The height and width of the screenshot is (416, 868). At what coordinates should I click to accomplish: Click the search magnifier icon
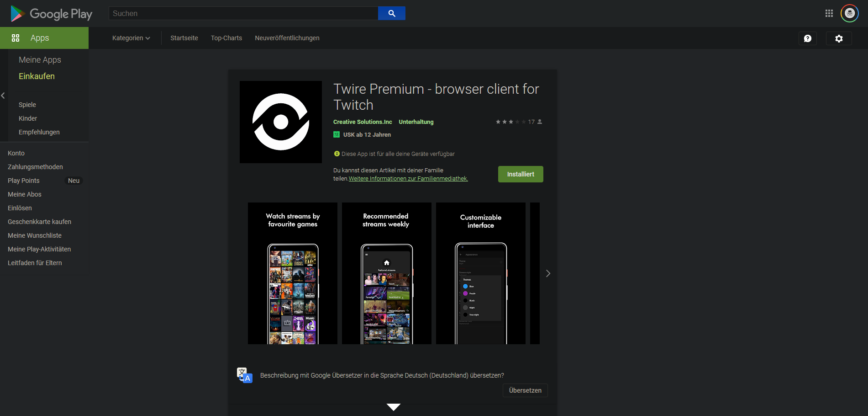[391, 13]
